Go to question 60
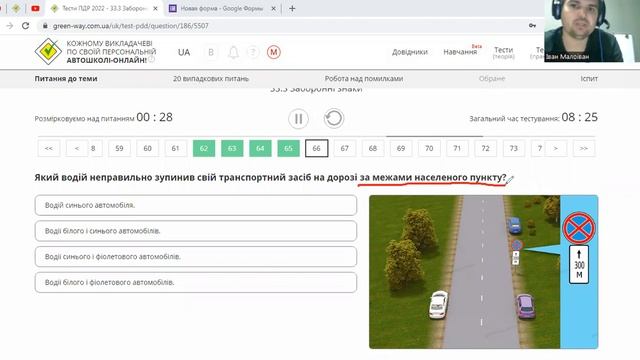640x360 pixels. click(147, 148)
